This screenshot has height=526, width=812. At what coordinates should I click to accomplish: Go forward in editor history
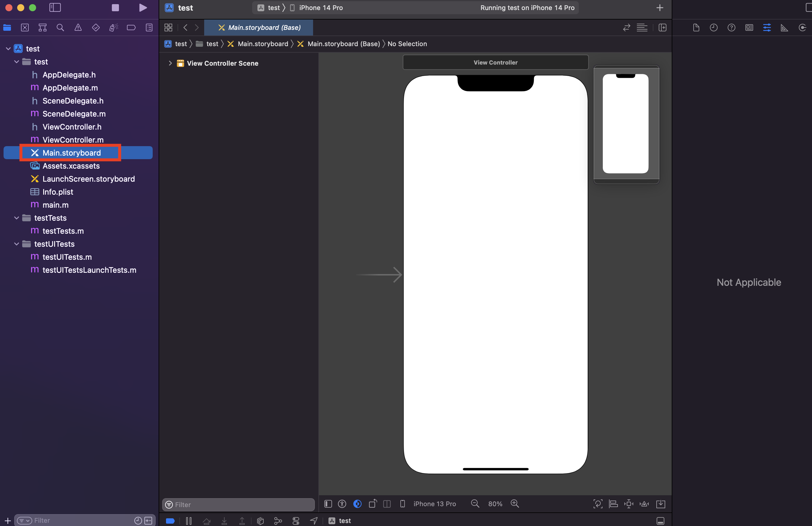tap(197, 28)
